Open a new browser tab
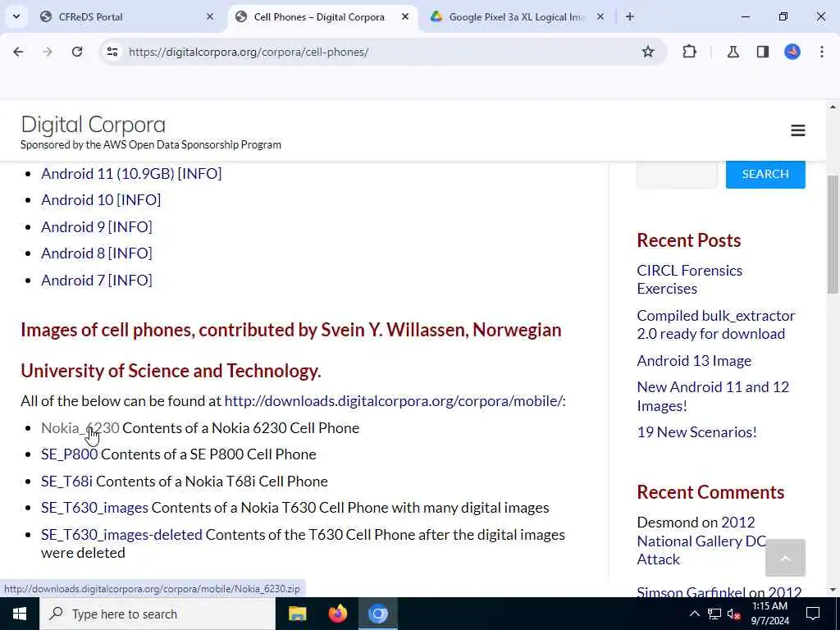840x630 pixels. pos(630,16)
